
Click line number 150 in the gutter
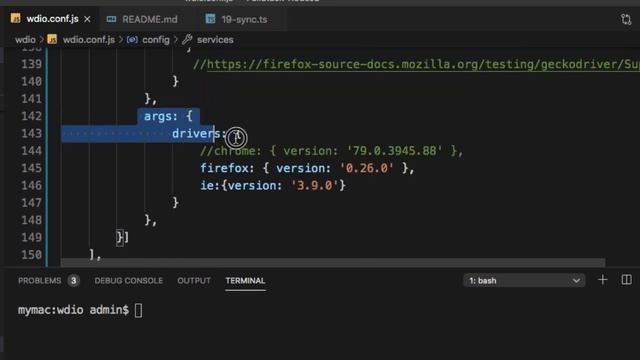click(31, 255)
